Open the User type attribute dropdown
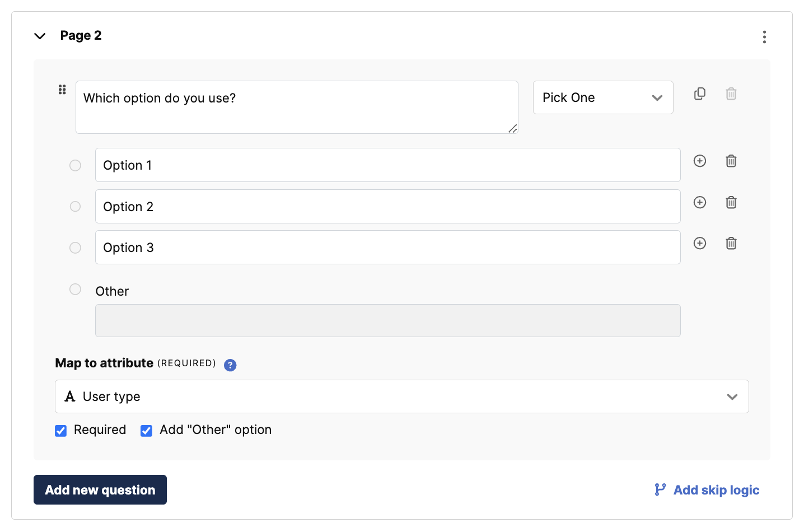The image size is (804, 532). [x=401, y=396]
